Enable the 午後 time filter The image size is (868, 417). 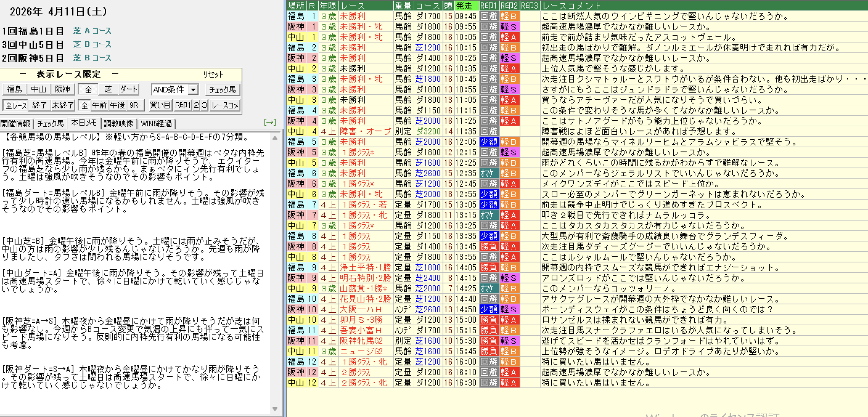coord(118,105)
